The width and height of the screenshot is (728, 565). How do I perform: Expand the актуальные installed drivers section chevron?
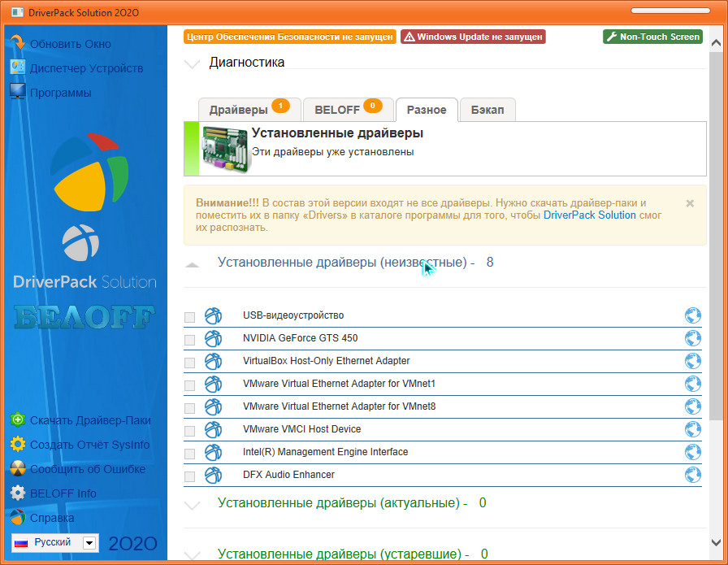click(192, 505)
